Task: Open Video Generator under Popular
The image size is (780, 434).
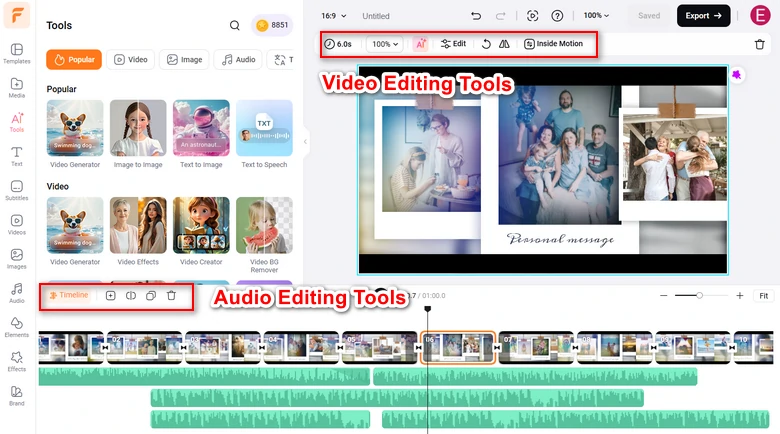Action: 75,134
